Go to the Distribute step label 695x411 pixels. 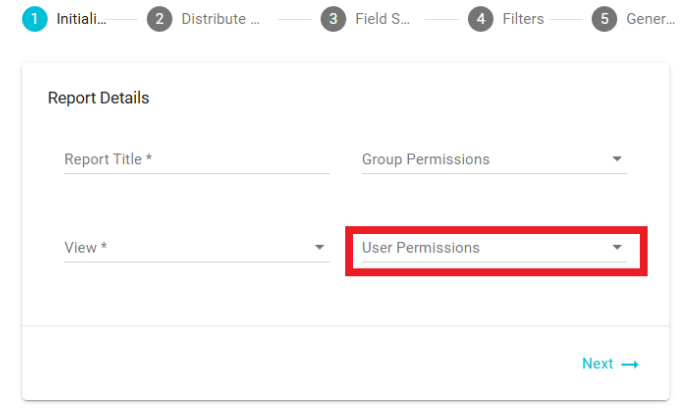[220, 19]
